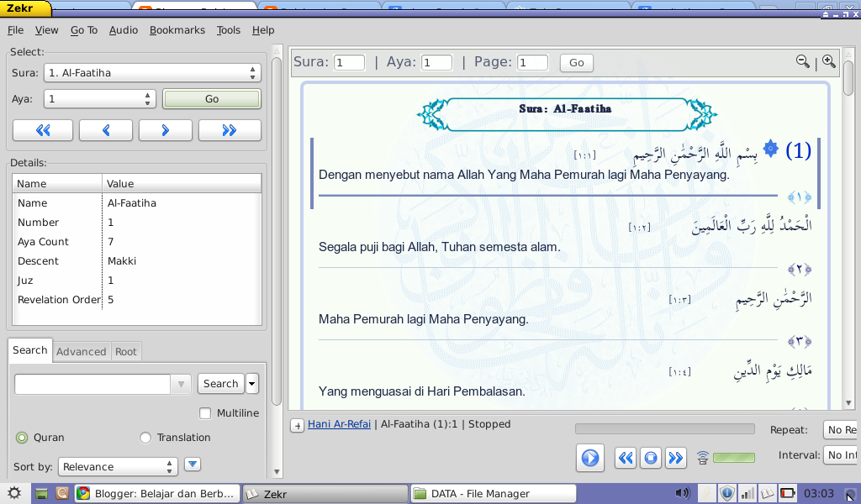
Task: Jump to first sura with double-left arrow in Select panel
Action: coord(43,130)
